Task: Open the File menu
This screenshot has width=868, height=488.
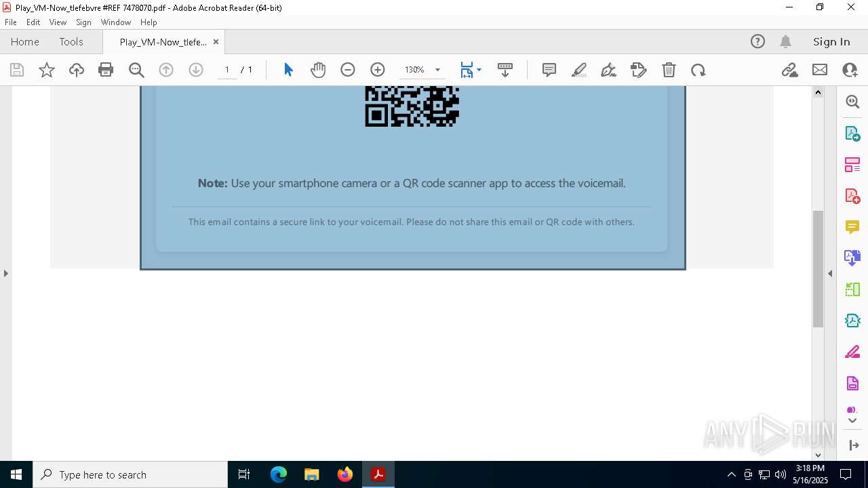Action: click(x=11, y=22)
